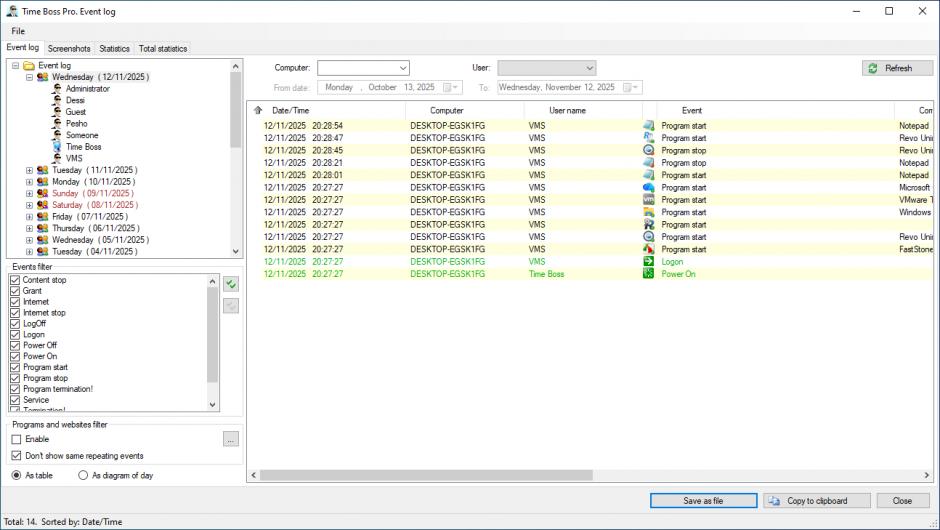Screen dimensions: 940x530
Task: Toggle the LogOff event filter checkbox
Action: [x=16, y=324]
